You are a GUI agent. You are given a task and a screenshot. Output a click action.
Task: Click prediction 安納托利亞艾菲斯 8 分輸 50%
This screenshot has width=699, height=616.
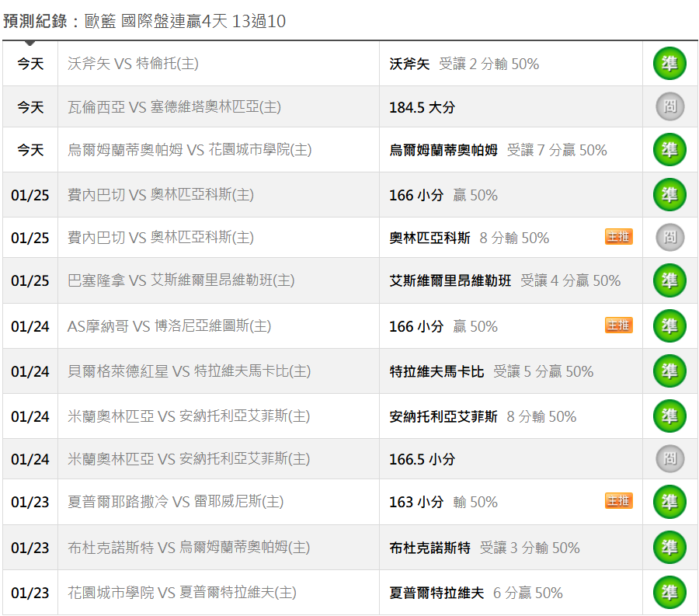[x=483, y=417]
